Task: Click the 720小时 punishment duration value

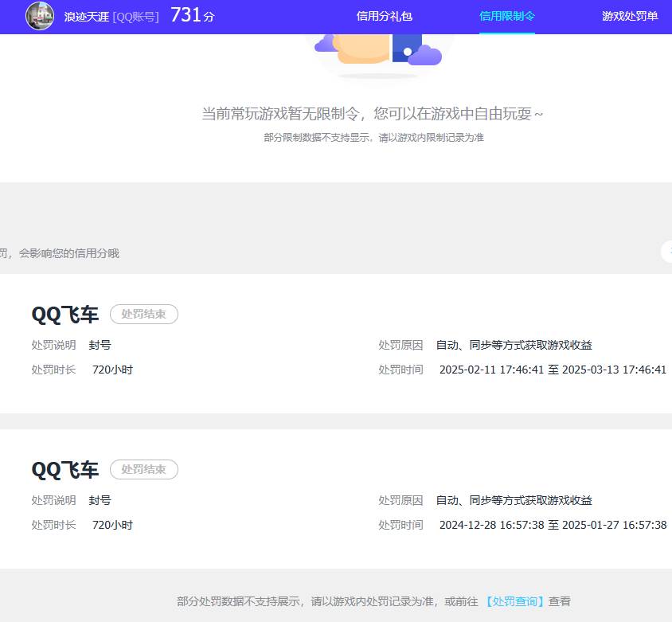Action: (x=112, y=370)
